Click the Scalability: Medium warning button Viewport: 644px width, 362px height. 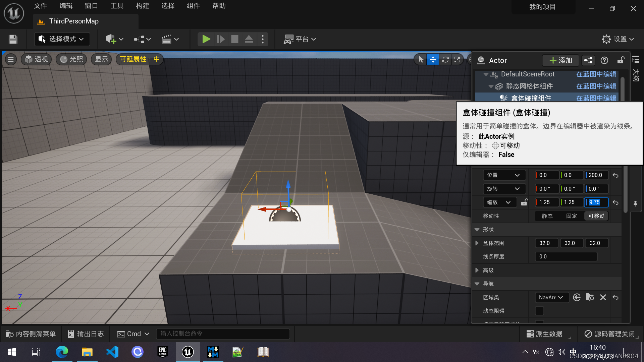(x=140, y=59)
